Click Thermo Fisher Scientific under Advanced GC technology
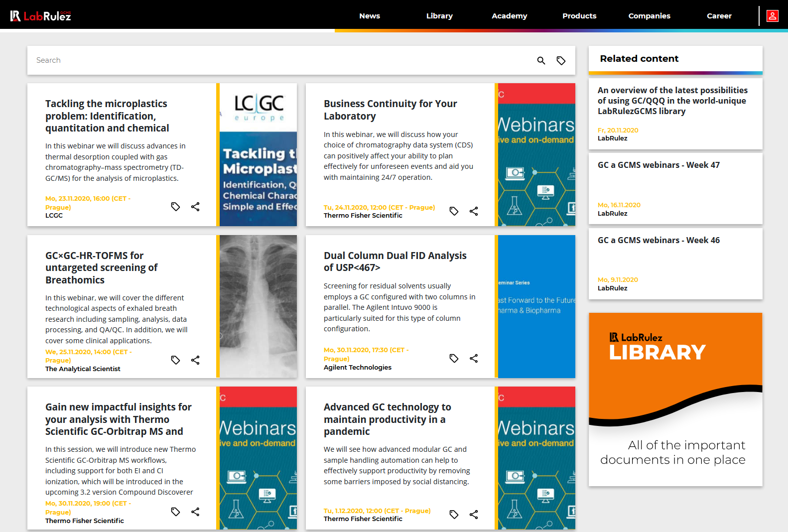788x532 pixels. [x=363, y=519]
